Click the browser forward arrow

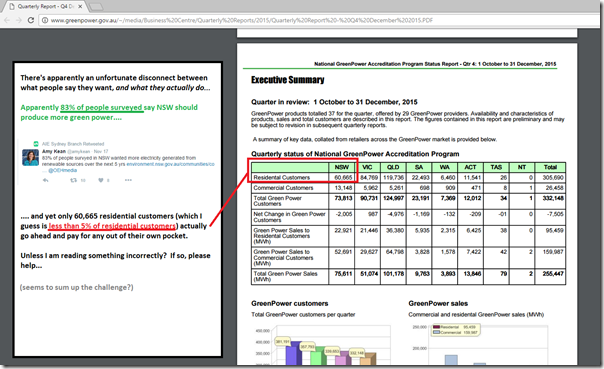[x=19, y=20]
